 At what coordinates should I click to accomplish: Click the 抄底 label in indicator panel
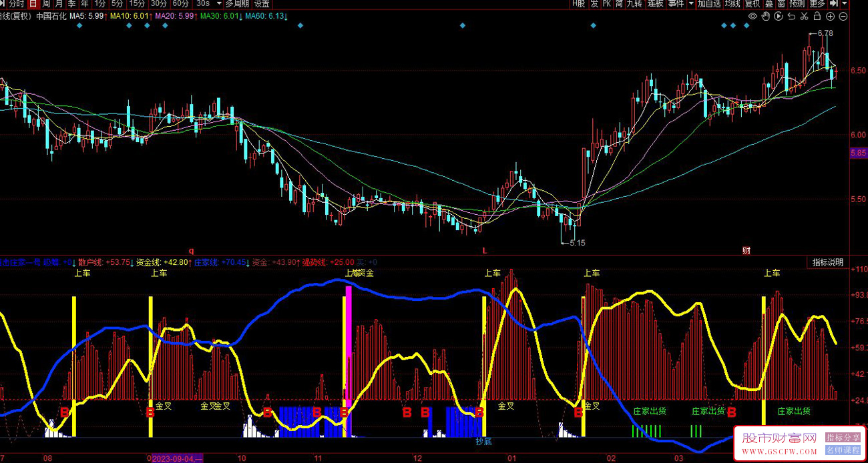483,441
